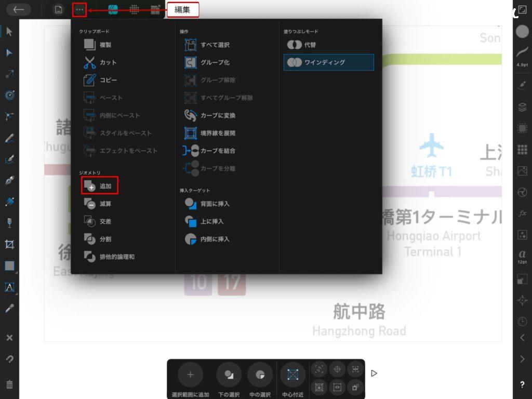Open the fx effects panel

522,214
